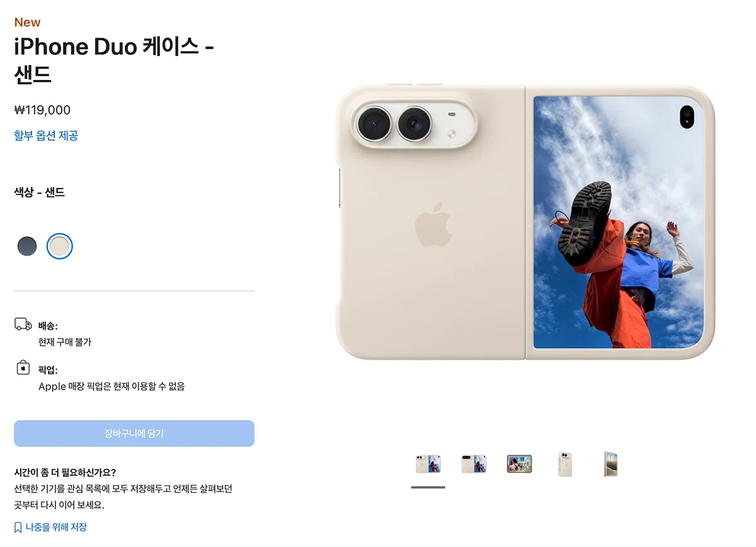Open the 할부 옵션 제공 installment link

coord(46,135)
